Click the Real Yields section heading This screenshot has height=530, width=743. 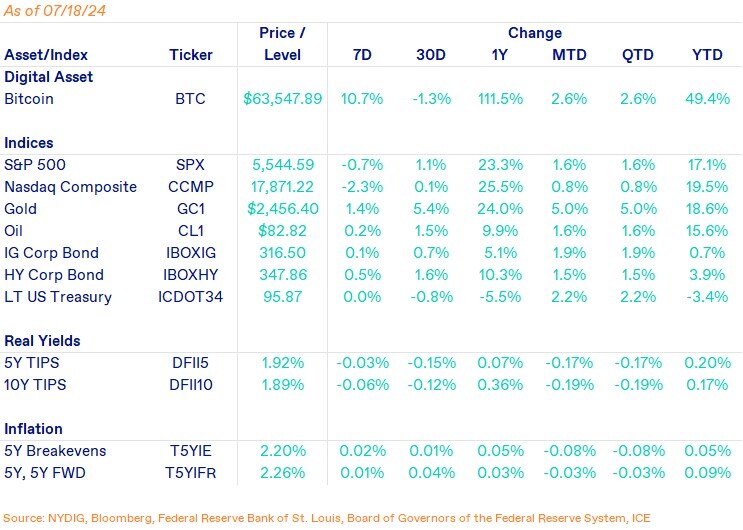pos(42,340)
